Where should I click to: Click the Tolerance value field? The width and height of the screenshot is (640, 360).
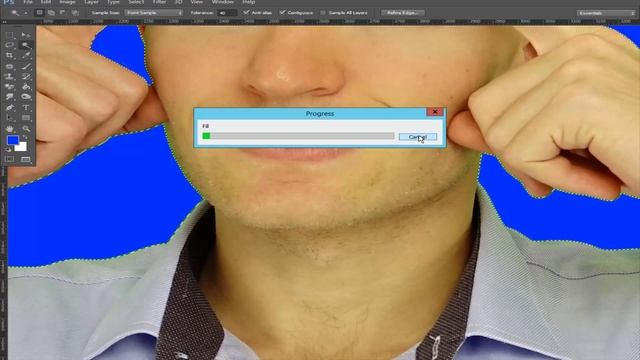coord(227,13)
